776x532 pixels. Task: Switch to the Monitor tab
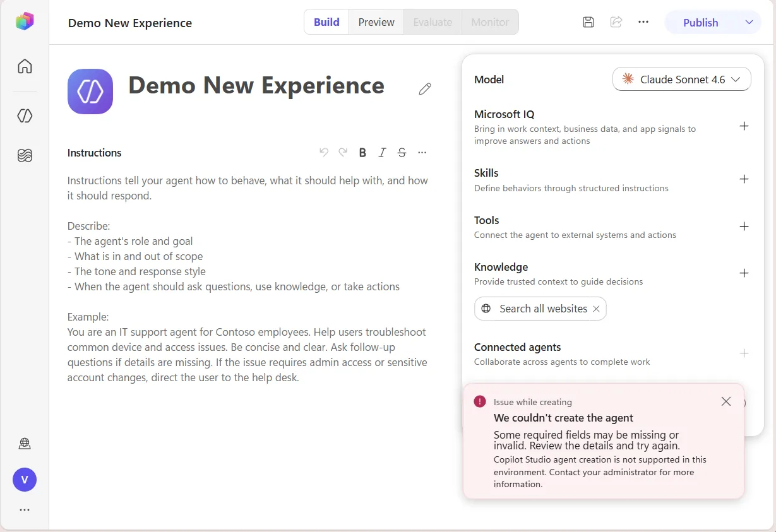[x=490, y=22]
